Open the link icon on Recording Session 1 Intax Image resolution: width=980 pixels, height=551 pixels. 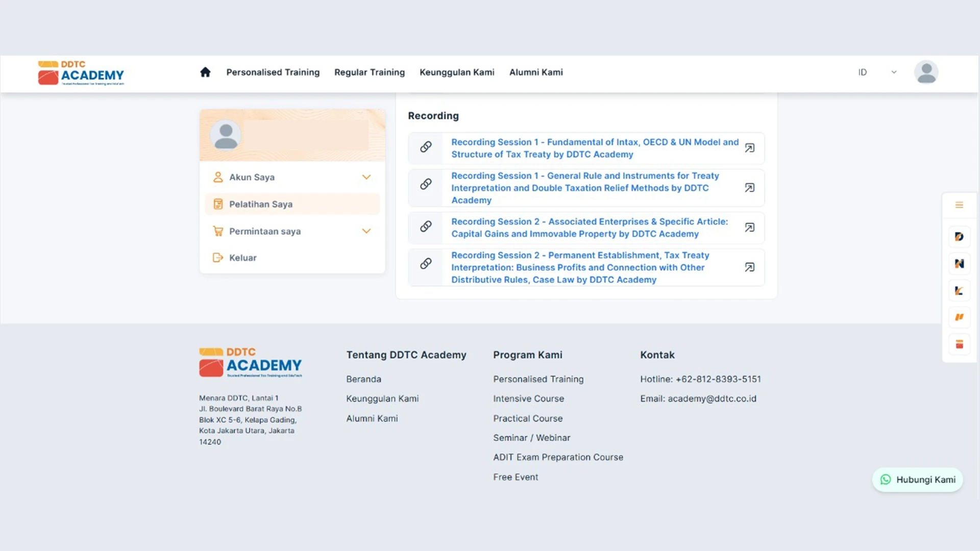pos(426,147)
